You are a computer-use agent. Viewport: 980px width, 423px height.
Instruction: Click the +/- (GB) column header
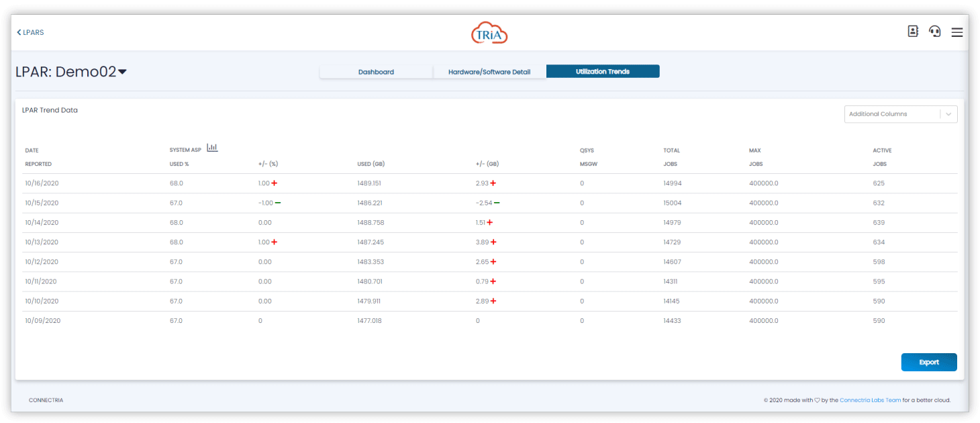pos(487,164)
